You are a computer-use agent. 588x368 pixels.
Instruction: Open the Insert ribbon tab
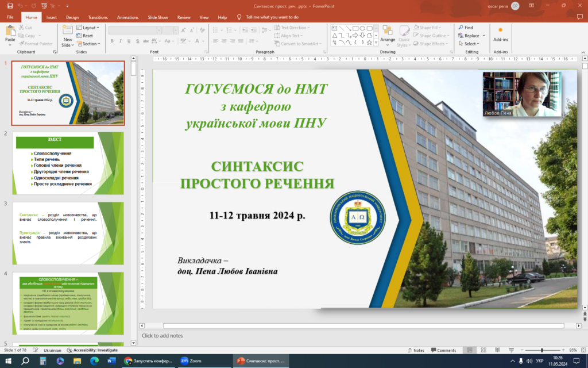point(51,17)
